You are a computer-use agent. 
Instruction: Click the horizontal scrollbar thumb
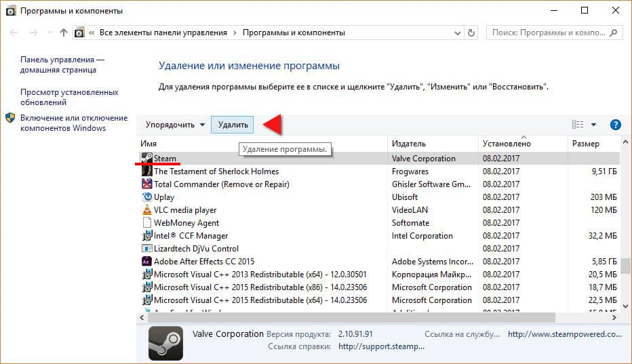coord(351,318)
